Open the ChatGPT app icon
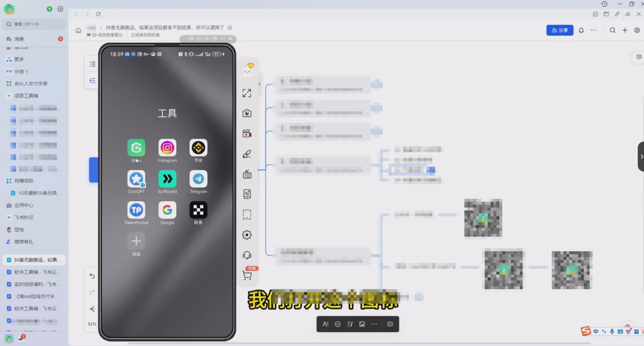The width and height of the screenshot is (644, 346). (136, 179)
